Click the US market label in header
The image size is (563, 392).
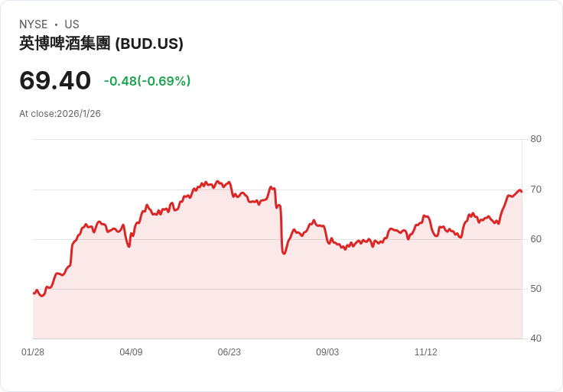[72, 24]
